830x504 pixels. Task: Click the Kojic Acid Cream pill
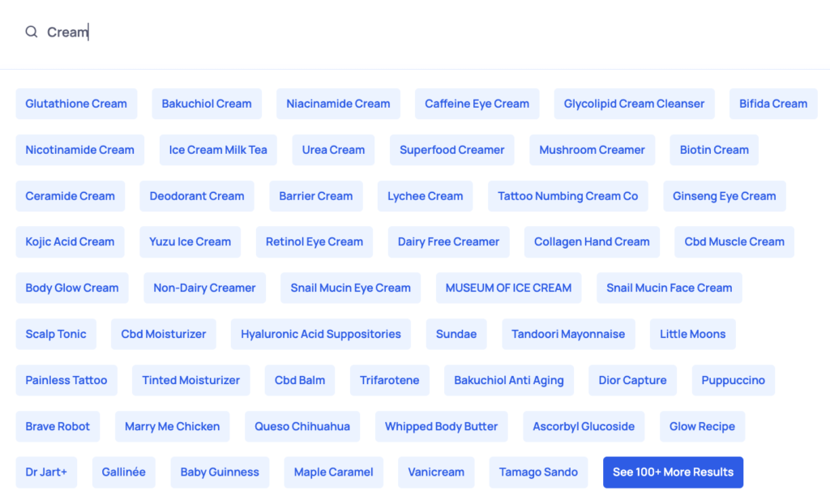point(70,241)
